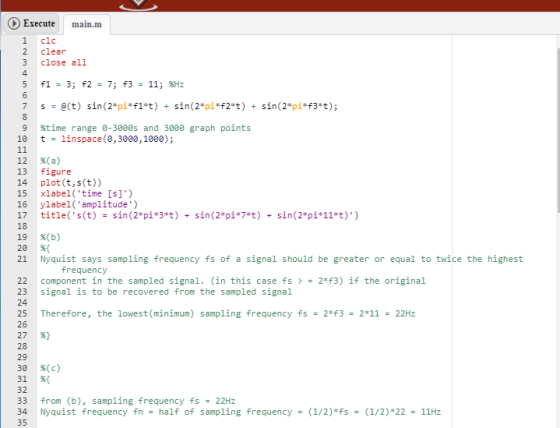Click the '%(a)' comment

pos(50,161)
